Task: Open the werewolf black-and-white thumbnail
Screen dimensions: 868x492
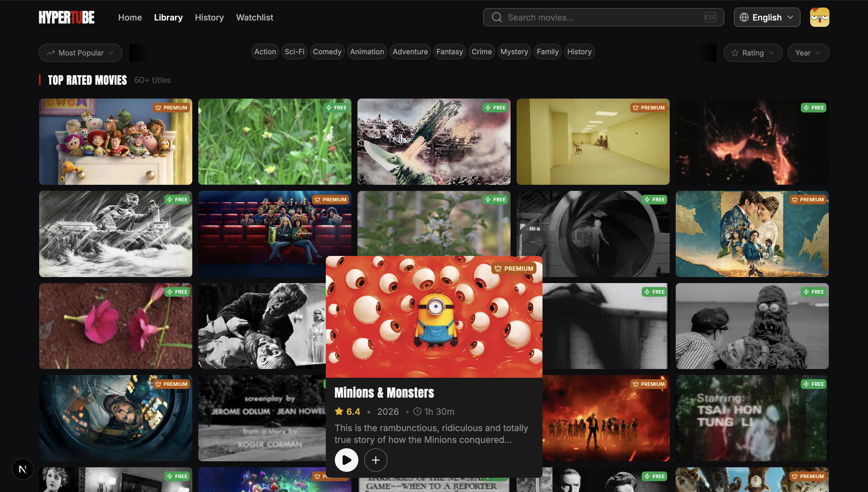Action: (x=262, y=326)
